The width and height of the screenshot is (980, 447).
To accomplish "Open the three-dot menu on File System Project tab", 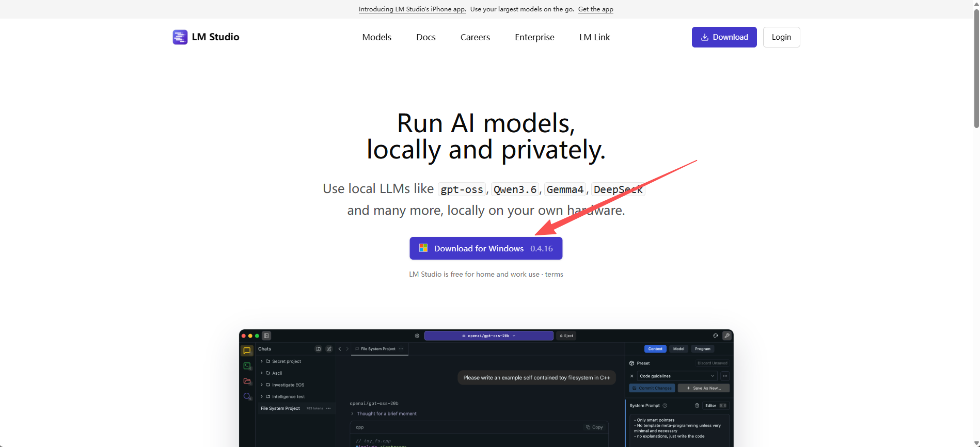I will click(x=401, y=349).
